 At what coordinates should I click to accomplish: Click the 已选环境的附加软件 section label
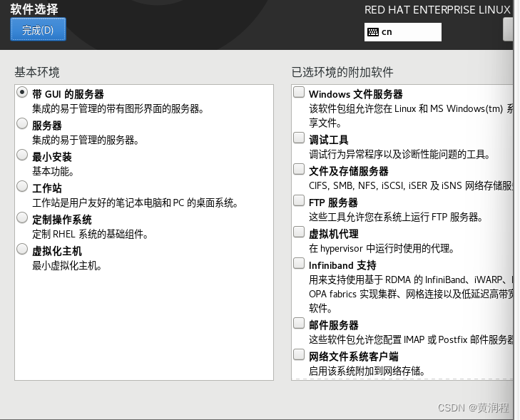(x=342, y=72)
